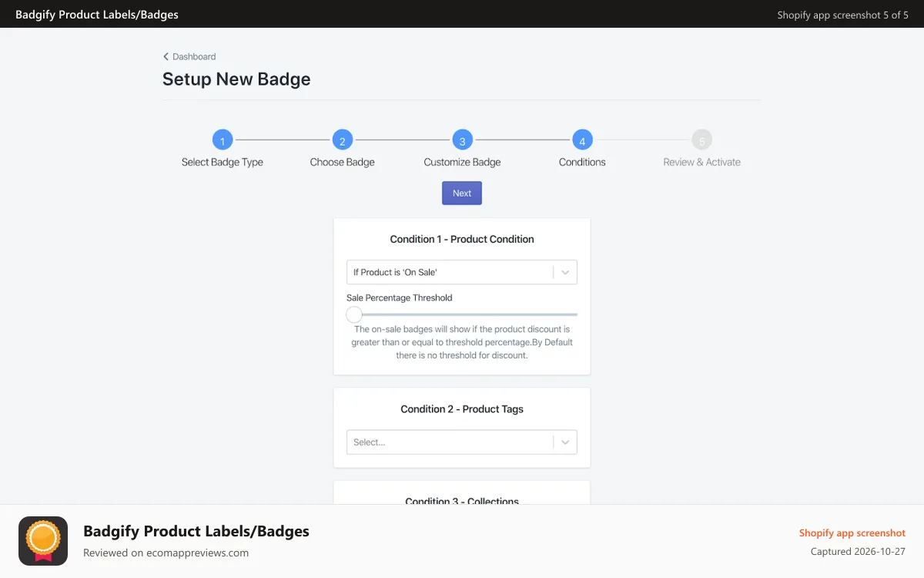Click the 'Customize Badge' step label

(x=462, y=162)
